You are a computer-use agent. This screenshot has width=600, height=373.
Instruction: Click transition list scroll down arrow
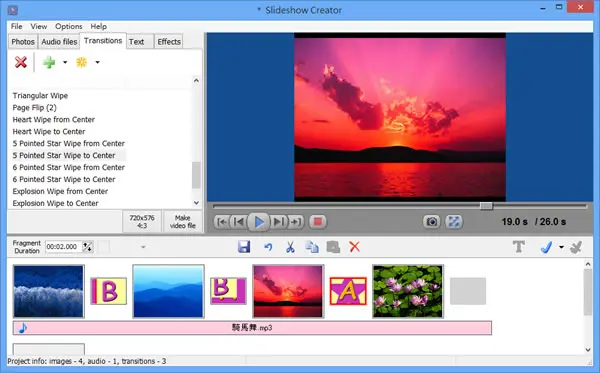point(196,203)
